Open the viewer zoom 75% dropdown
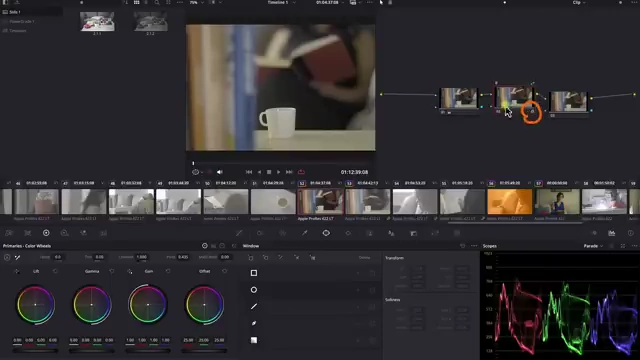The height and width of the screenshot is (360, 640). pyautogui.click(x=198, y=2)
